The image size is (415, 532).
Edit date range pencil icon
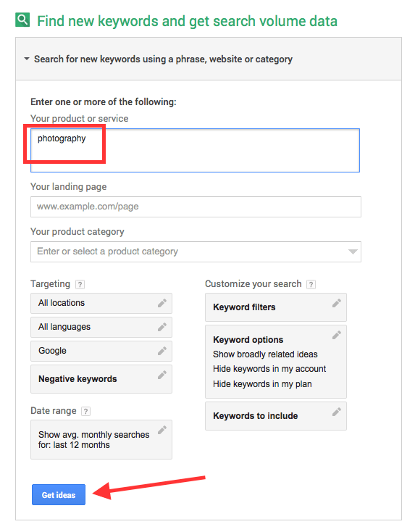(162, 430)
